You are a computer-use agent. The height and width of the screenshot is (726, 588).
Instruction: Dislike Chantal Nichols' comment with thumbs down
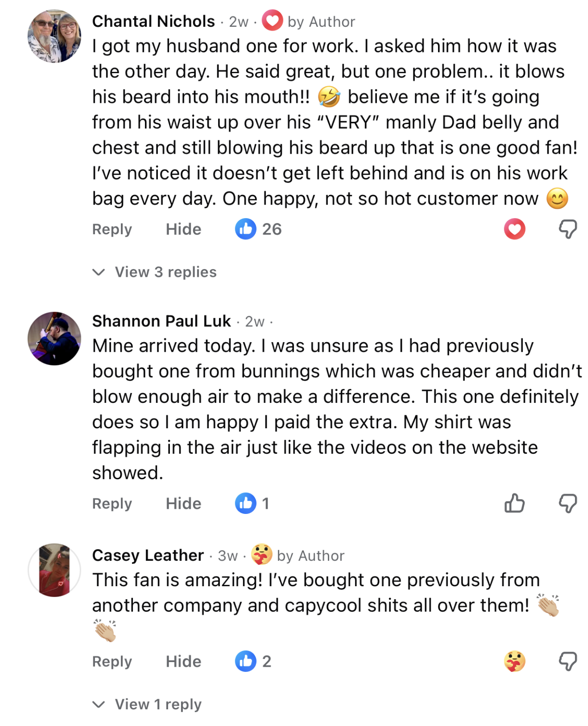568,229
